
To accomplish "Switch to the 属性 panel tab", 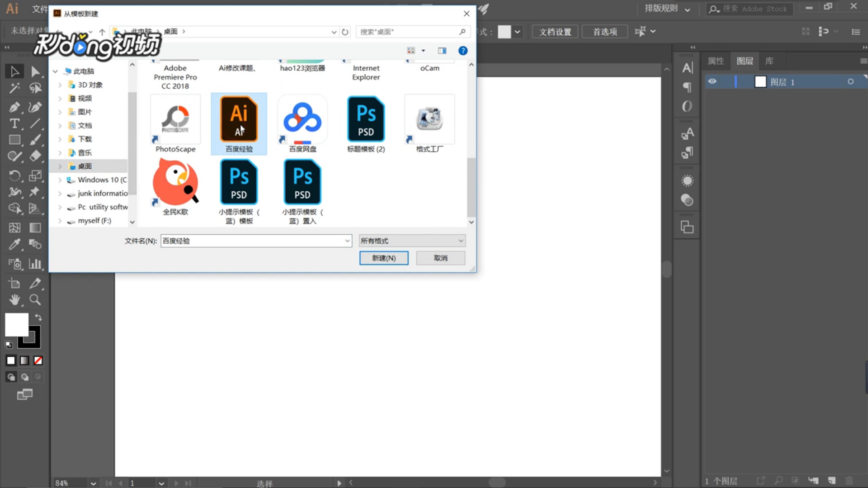I will pyautogui.click(x=716, y=61).
